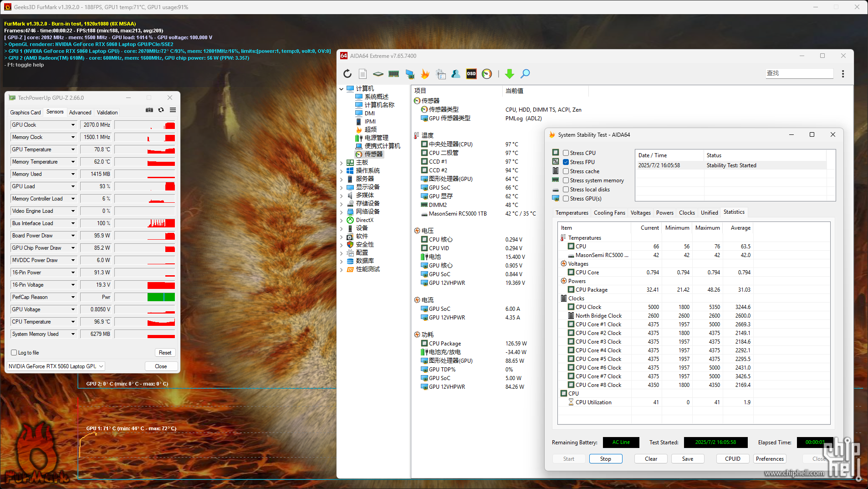Open the GPU Temperature sensor dropdown

[x=73, y=149]
